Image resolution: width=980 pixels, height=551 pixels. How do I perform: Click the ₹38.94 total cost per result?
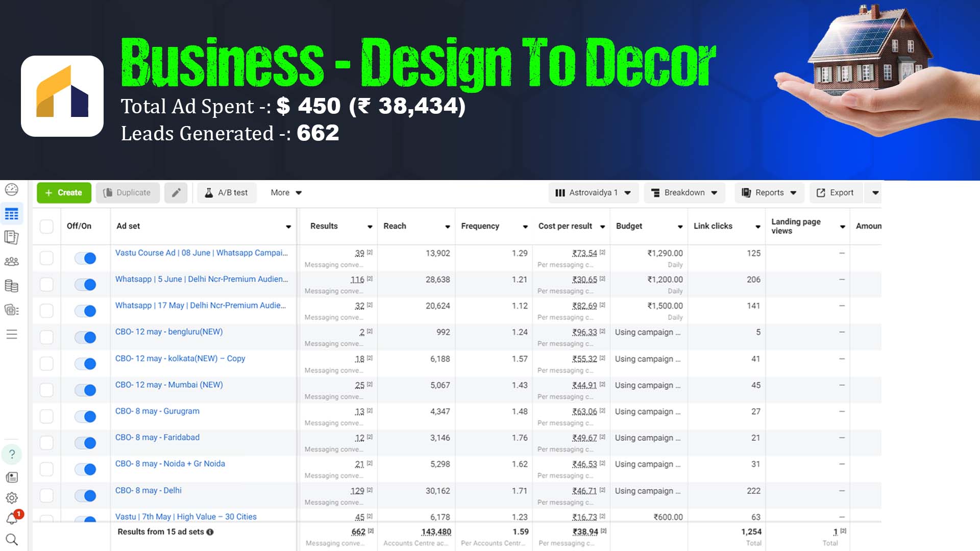(x=585, y=532)
